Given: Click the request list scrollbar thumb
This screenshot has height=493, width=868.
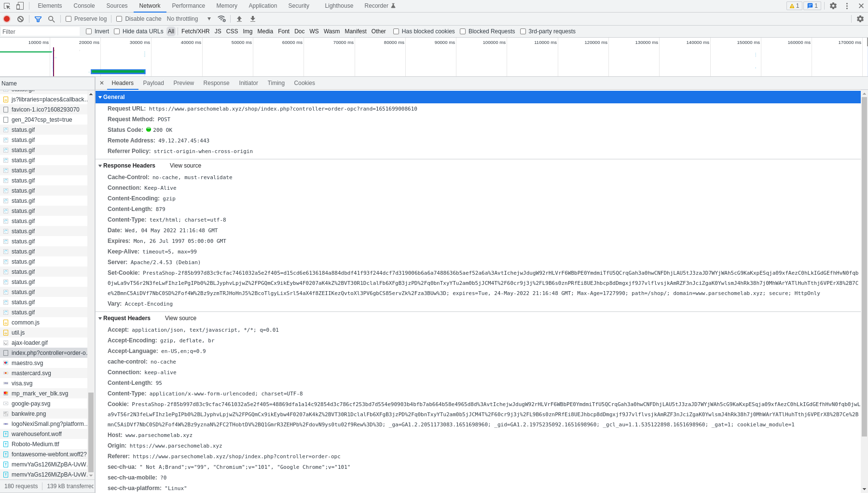Looking at the screenshot, I should tap(91, 432).
